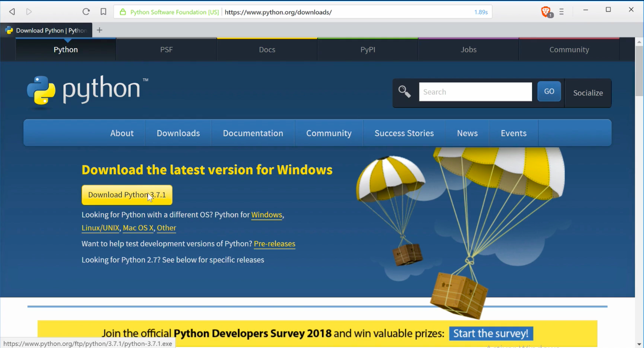Open the Brave shields lion icon
644x348 pixels.
(x=547, y=11)
